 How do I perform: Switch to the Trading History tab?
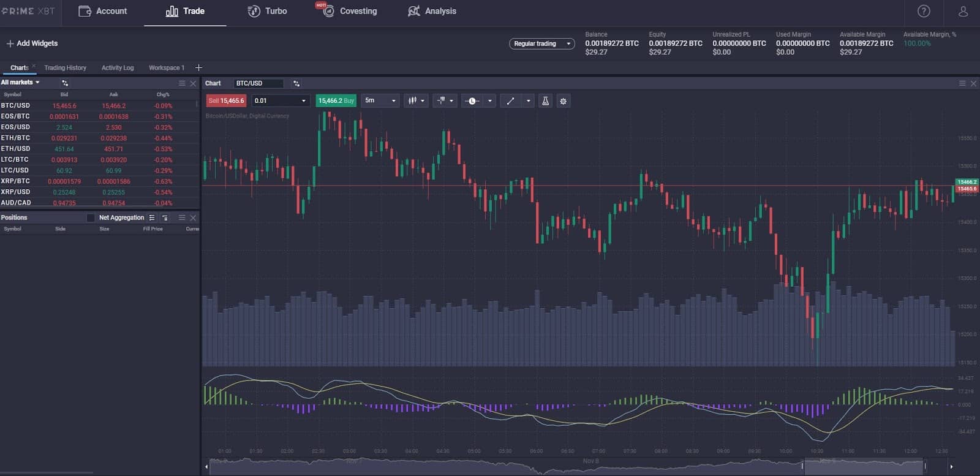pos(65,67)
